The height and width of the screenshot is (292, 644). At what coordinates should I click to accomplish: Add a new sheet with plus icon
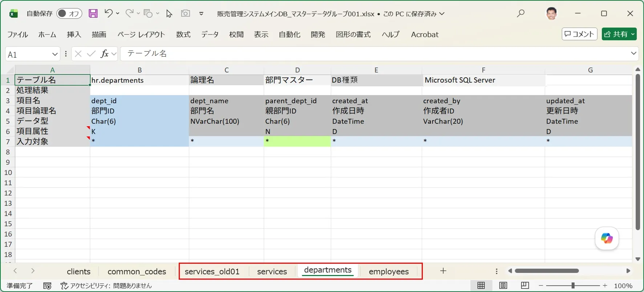pyautogui.click(x=443, y=271)
